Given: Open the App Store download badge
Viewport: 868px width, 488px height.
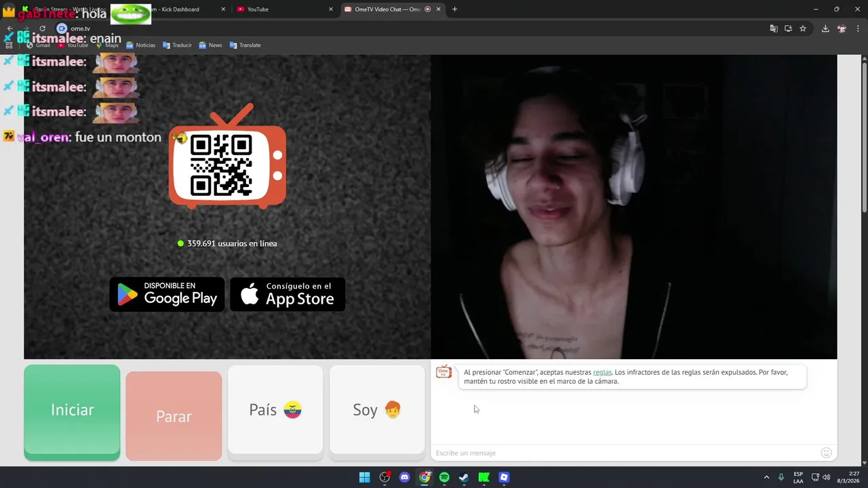Looking at the screenshot, I should (x=288, y=294).
